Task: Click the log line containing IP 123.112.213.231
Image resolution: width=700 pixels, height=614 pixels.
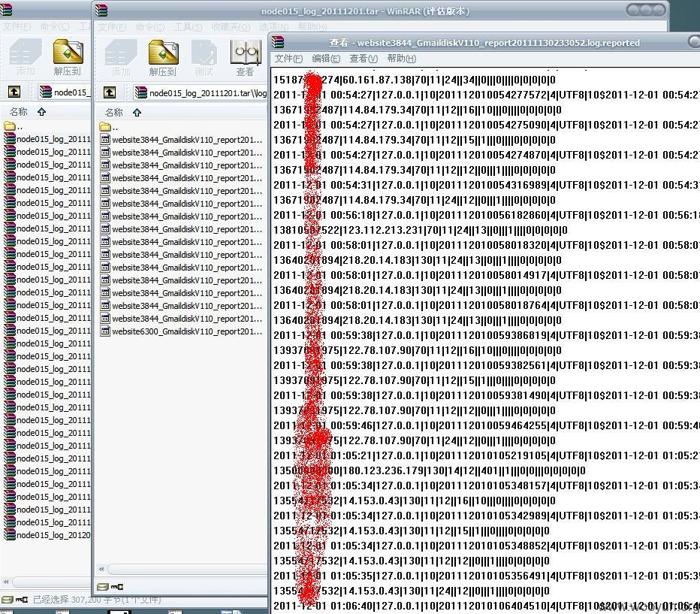Action: (x=421, y=231)
